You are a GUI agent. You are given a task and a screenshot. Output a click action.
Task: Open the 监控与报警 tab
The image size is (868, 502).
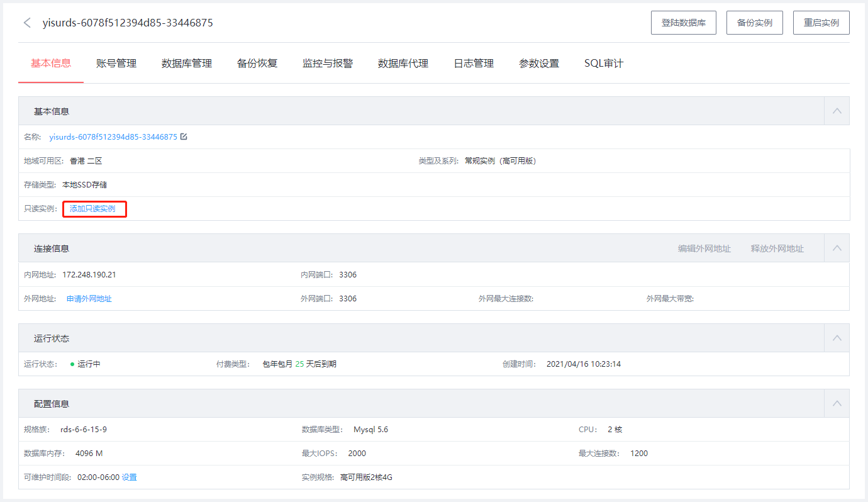coord(328,63)
